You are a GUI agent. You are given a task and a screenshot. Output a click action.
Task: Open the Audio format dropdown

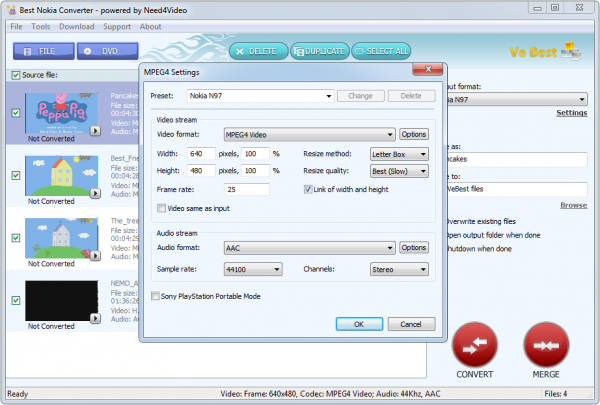tap(309, 248)
